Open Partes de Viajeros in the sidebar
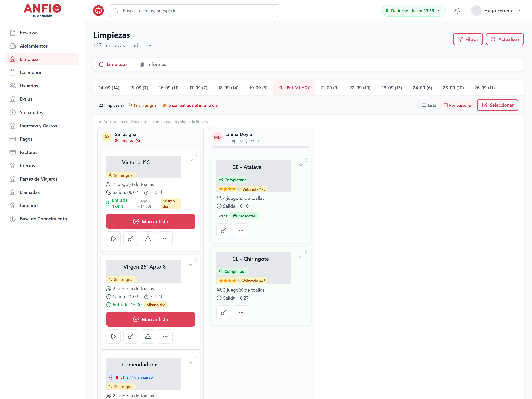Screen dimensions: 532x399 [x=42, y=179]
